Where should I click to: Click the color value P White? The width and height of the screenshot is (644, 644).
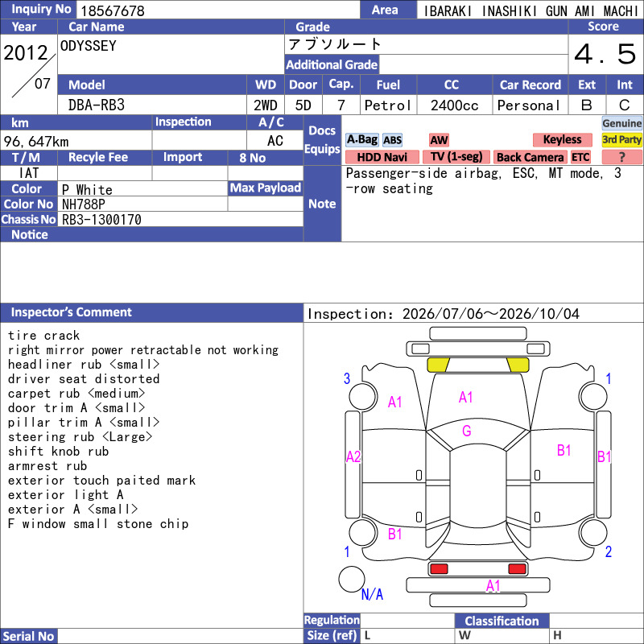pos(87,190)
